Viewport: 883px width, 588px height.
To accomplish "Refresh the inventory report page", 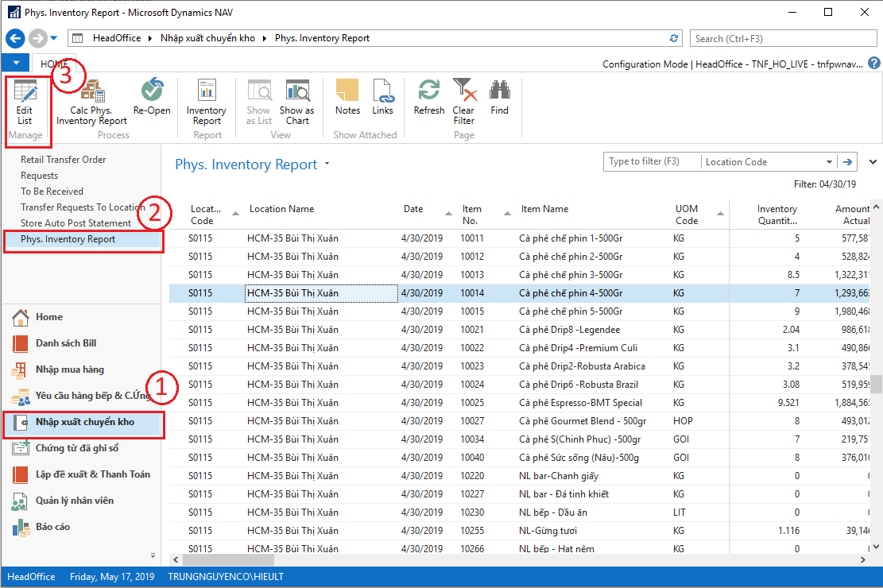I will (x=429, y=99).
